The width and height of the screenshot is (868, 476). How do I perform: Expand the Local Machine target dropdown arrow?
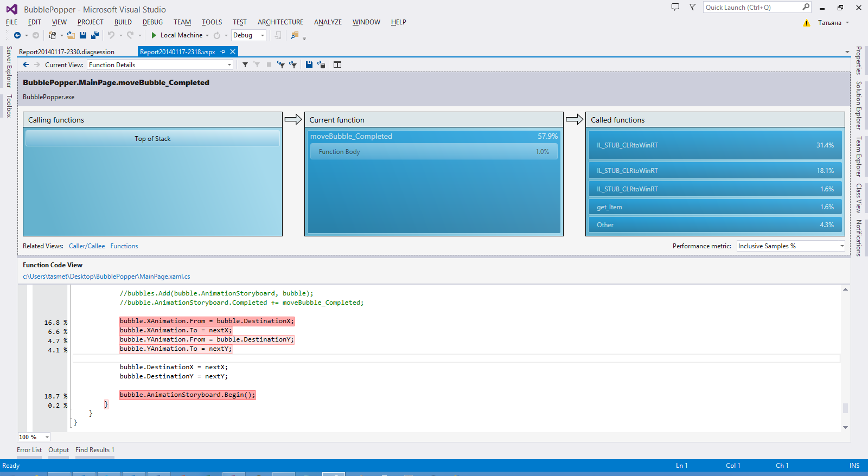(x=207, y=36)
